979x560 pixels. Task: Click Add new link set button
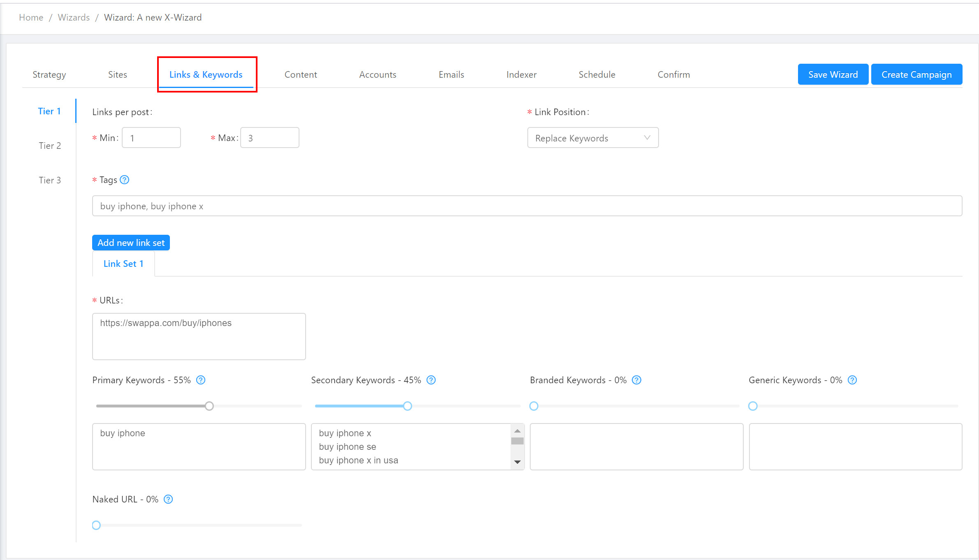(x=131, y=243)
